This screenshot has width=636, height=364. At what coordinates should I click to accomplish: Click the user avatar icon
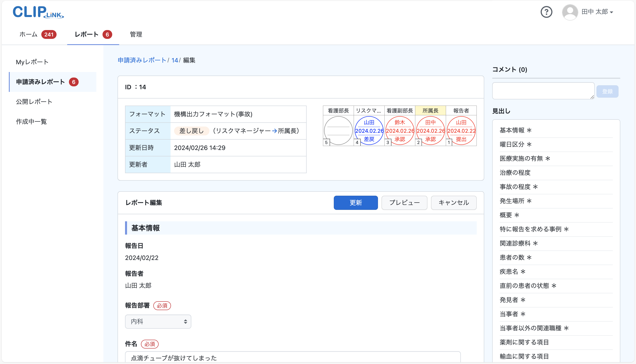tap(570, 12)
